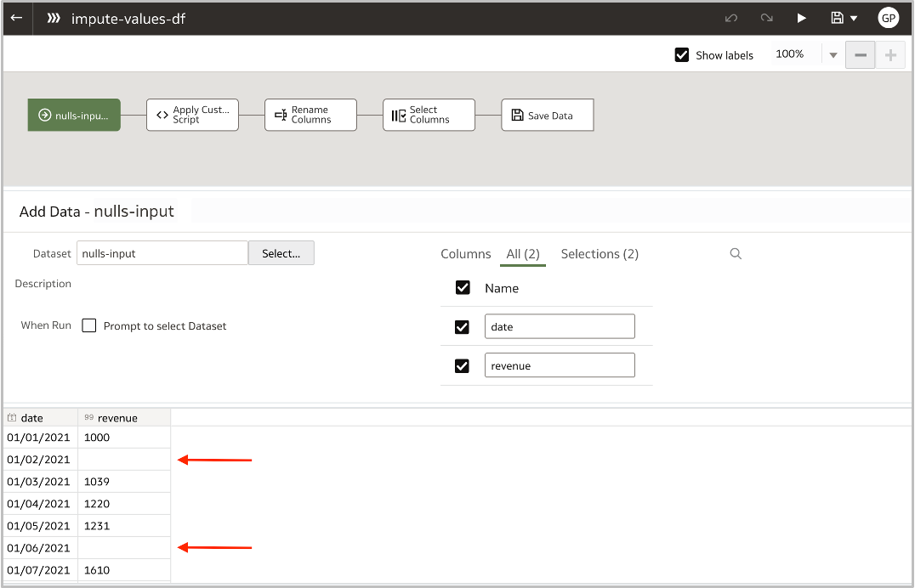The width and height of the screenshot is (915, 588).
Task: Run the data flow
Action: coord(801,18)
